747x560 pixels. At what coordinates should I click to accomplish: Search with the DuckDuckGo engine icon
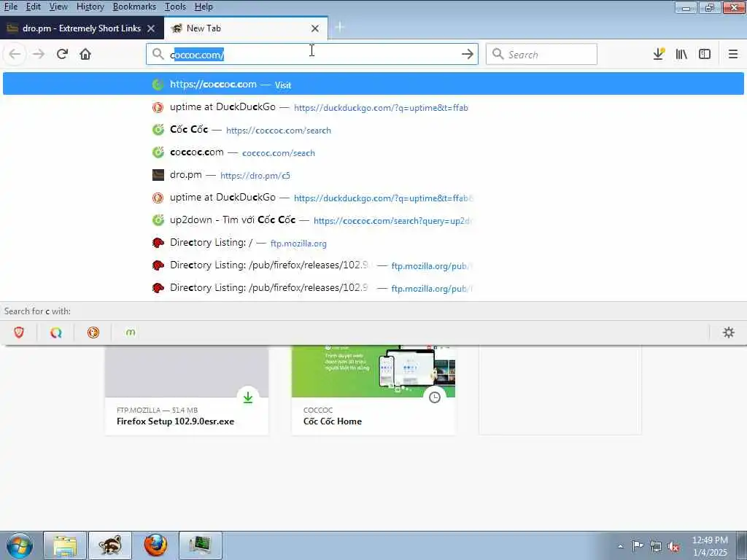click(x=93, y=332)
